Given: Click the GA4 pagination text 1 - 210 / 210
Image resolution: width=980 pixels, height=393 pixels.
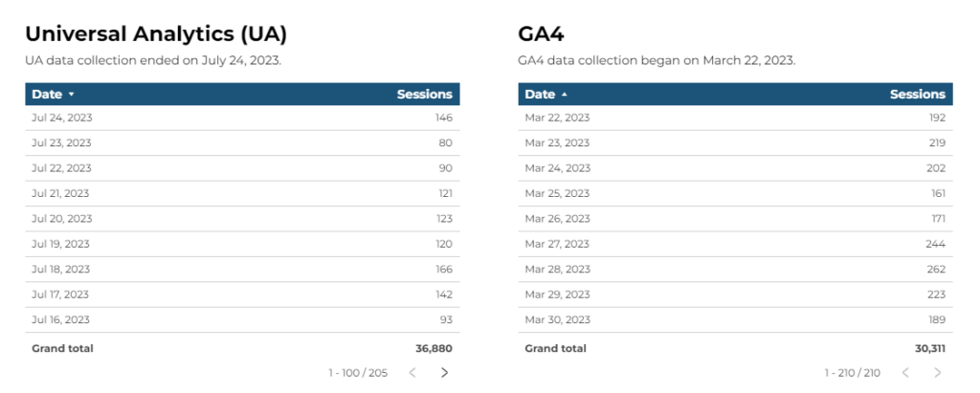Looking at the screenshot, I should [852, 373].
